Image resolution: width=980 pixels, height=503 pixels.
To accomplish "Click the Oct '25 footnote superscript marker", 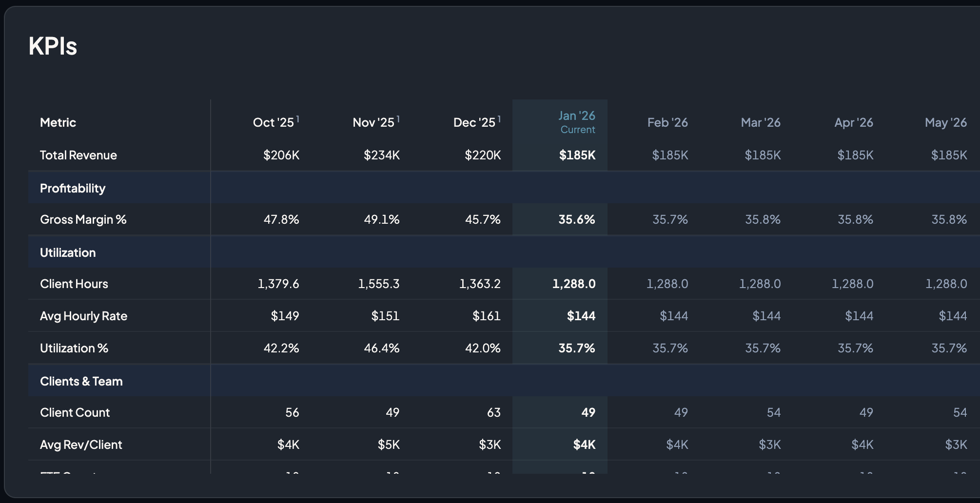I will (x=298, y=119).
